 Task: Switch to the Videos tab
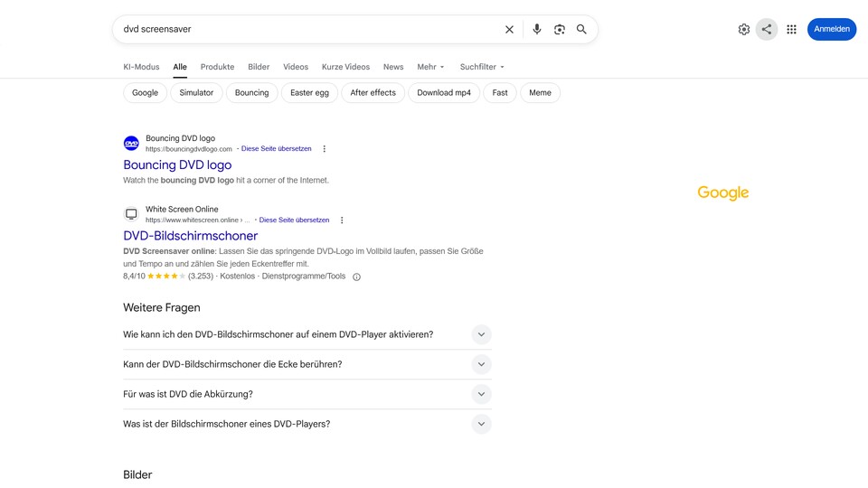(296, 67)
